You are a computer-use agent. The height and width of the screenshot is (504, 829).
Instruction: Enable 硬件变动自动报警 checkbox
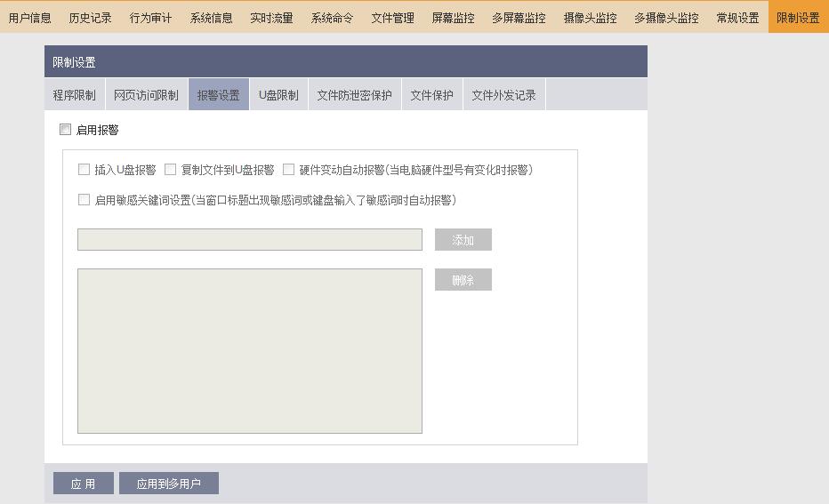(x=289, y=170)
